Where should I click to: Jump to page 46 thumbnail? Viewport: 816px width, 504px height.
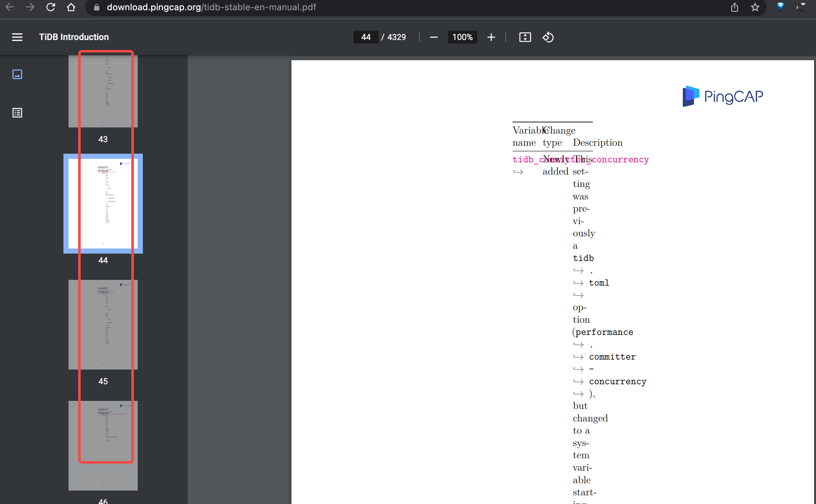pos(103,445)
